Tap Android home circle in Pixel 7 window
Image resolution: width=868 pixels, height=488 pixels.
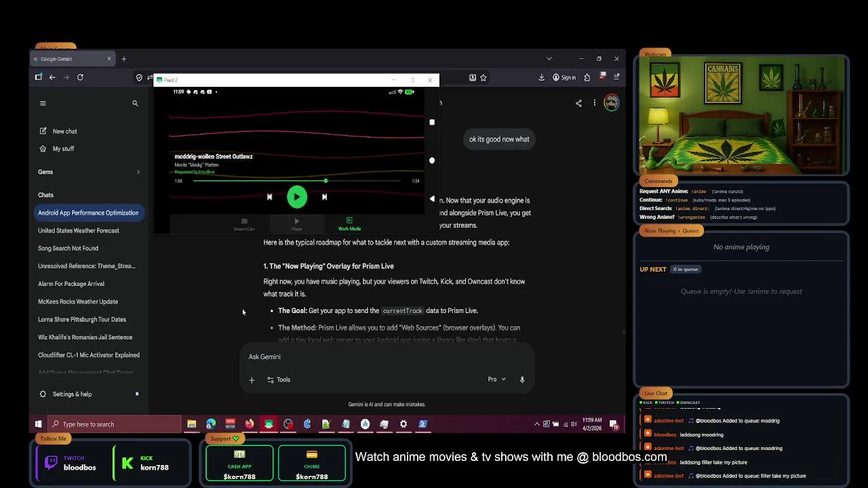[x=432, y=161]
